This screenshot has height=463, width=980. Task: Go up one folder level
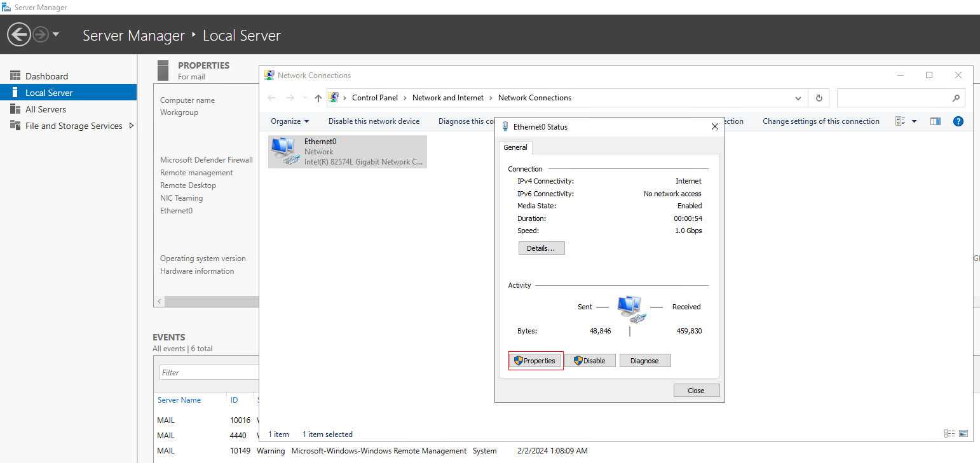coord(318,98)
